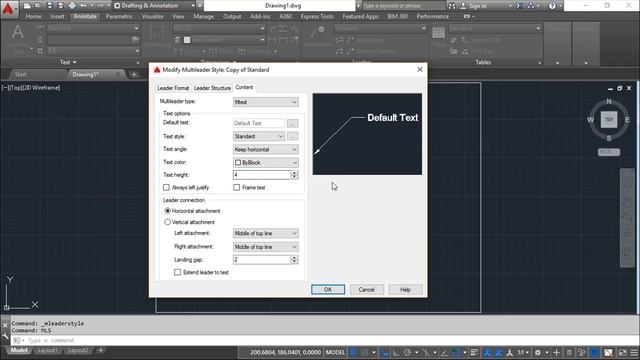Click the Open file icon in Quick Access toolbar

coord(38,6)
